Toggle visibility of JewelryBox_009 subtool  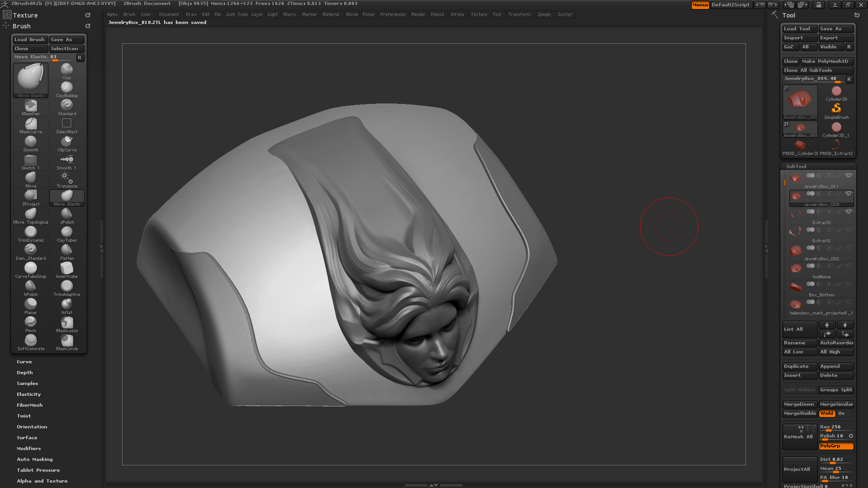pos(849,194)
